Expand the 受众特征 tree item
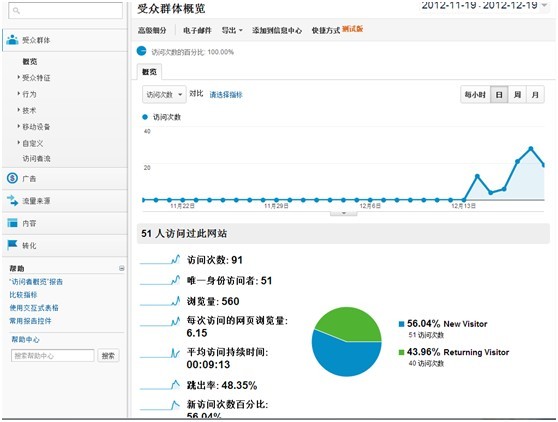Screen dimensions: 558x422 pyautogui.click(x=19, y=77)
